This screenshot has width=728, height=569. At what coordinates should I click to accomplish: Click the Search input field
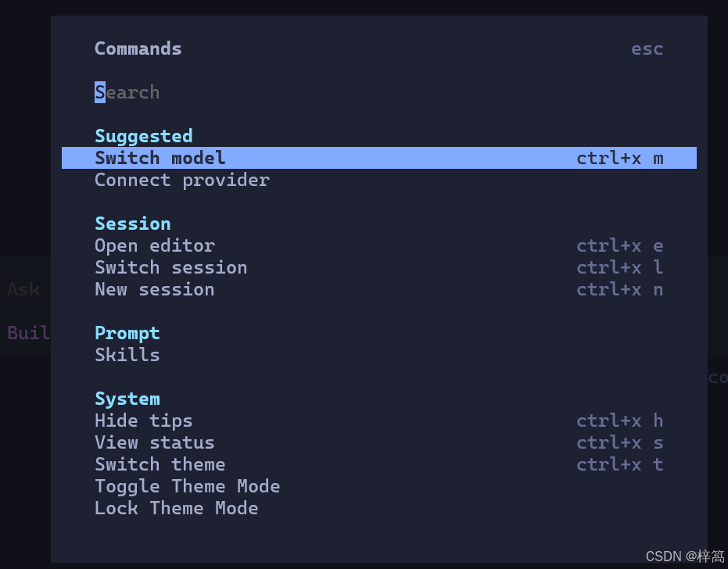tap(378, 92)
